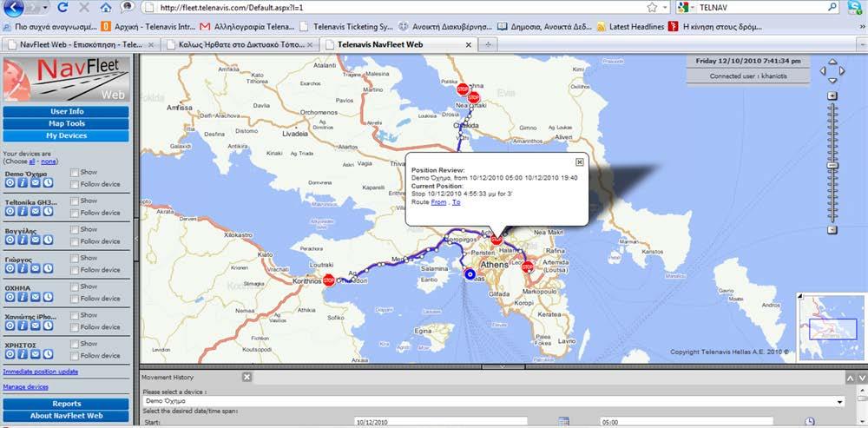This screenshot has width=868, height=428.
Task: Enable Show for Χανιώτης iPhone
Action: click(x=75, y=315)
